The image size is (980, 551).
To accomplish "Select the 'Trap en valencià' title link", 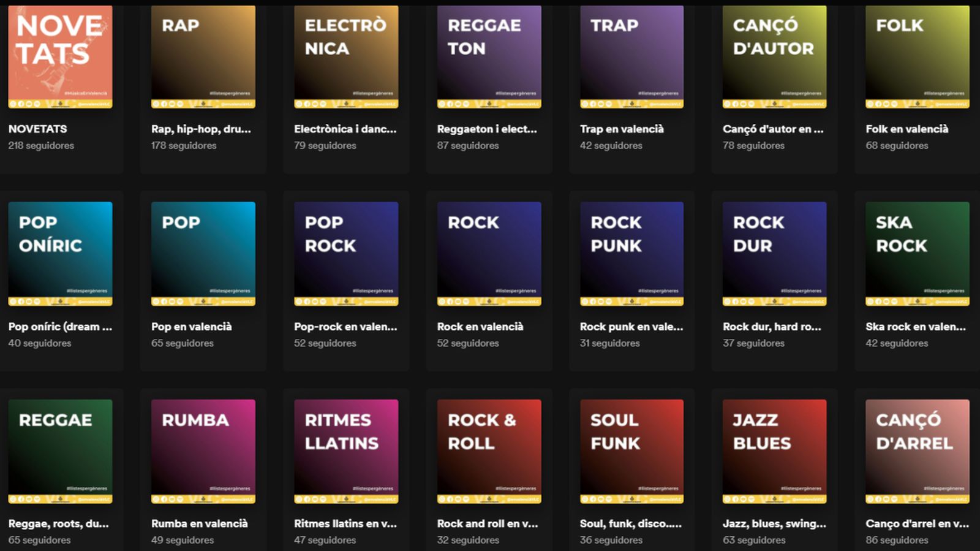I will click(622, 129).
